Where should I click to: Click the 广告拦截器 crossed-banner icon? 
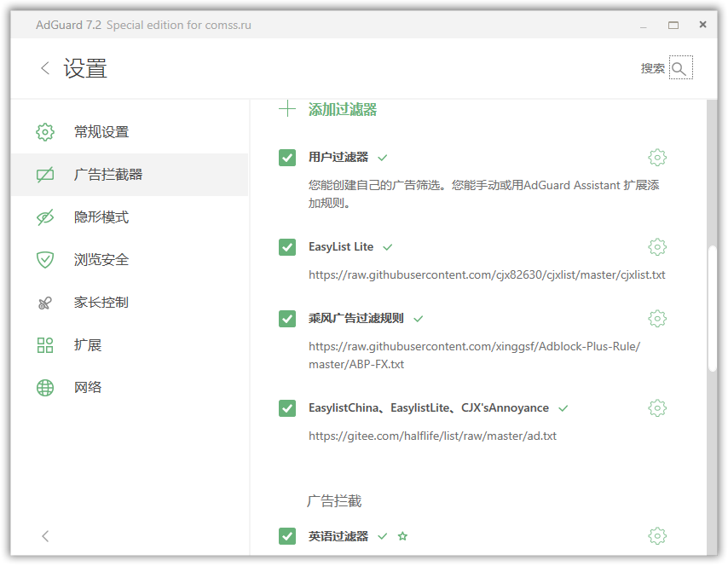[45, 175]
